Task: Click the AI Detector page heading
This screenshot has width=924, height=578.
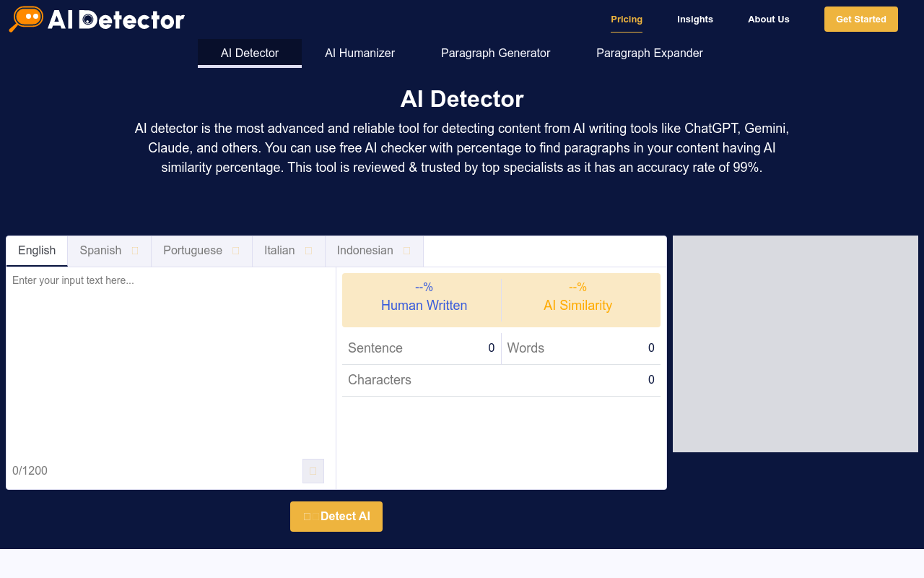Action: [x=462, y=99]
